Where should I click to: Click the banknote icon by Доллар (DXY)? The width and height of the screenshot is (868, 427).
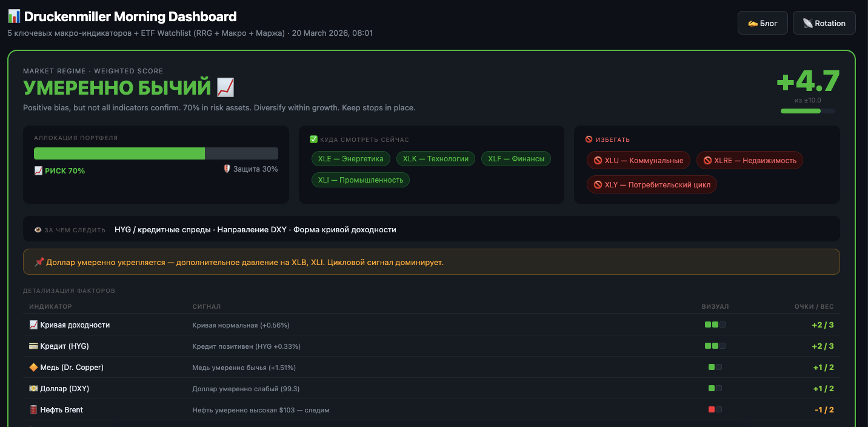[x=33, y=389]
